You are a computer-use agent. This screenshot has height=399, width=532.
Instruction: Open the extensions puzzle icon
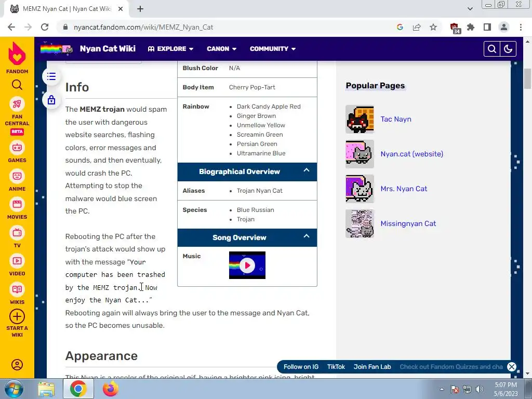[471, 27]
